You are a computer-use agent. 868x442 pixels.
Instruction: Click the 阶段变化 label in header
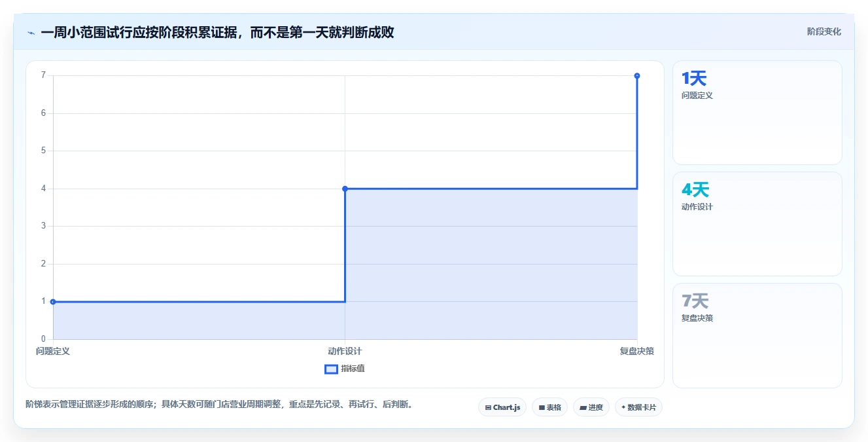[x=824, y=31]
